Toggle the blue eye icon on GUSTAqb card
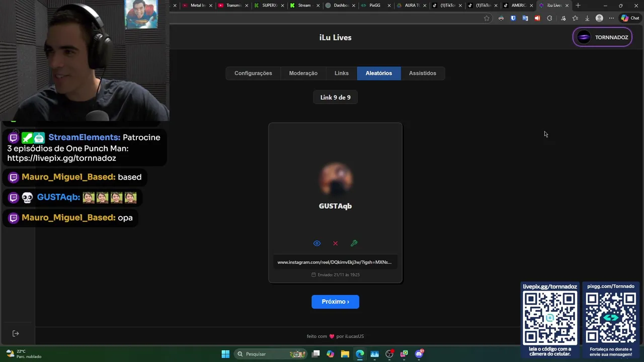 (x=317, y=243)
